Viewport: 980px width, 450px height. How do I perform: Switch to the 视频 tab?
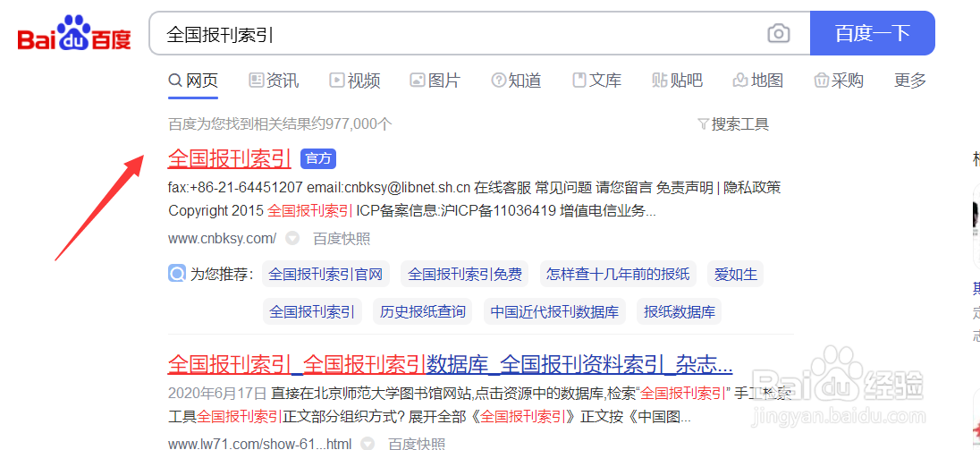pyautogui.click(x=354, y=80)
